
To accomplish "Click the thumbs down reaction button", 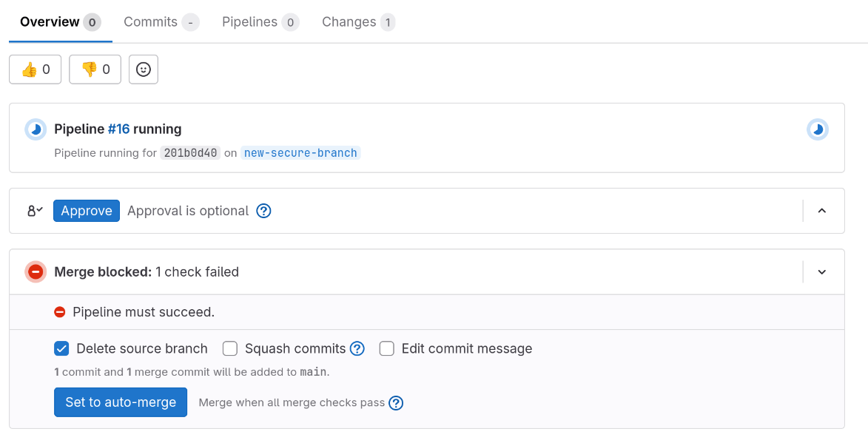I will click(95, 70).
